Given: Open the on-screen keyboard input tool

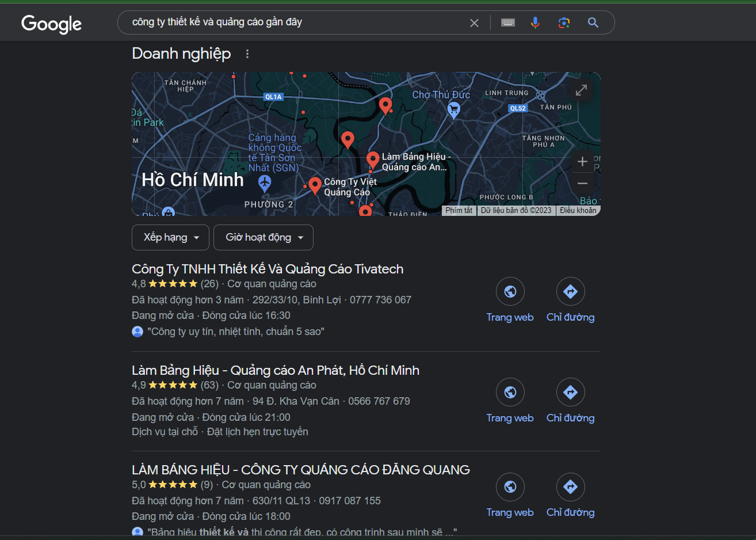Looking at the screenshot, I should [x=507, y=22].
